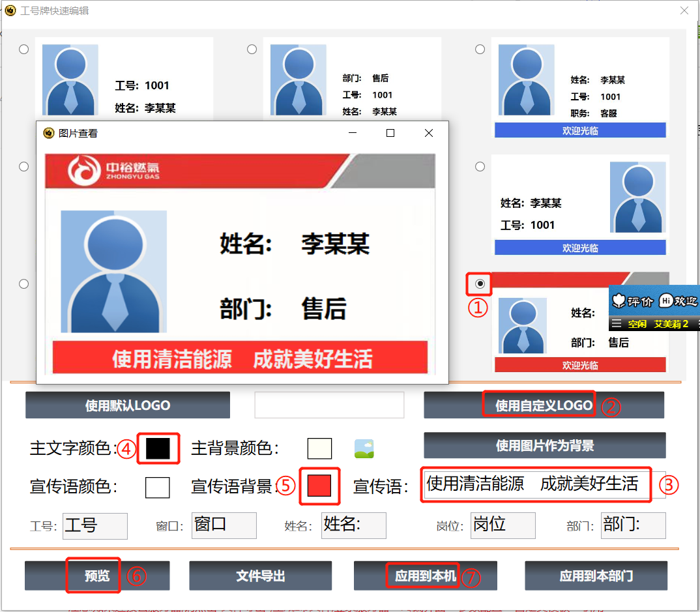Select the middle-row radio button in the left column
The image size is (700, 612).
[23, 166]
